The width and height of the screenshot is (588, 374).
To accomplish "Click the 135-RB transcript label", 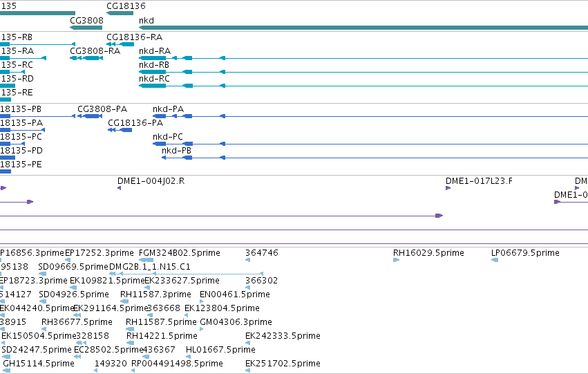I will tap(17, 37).
